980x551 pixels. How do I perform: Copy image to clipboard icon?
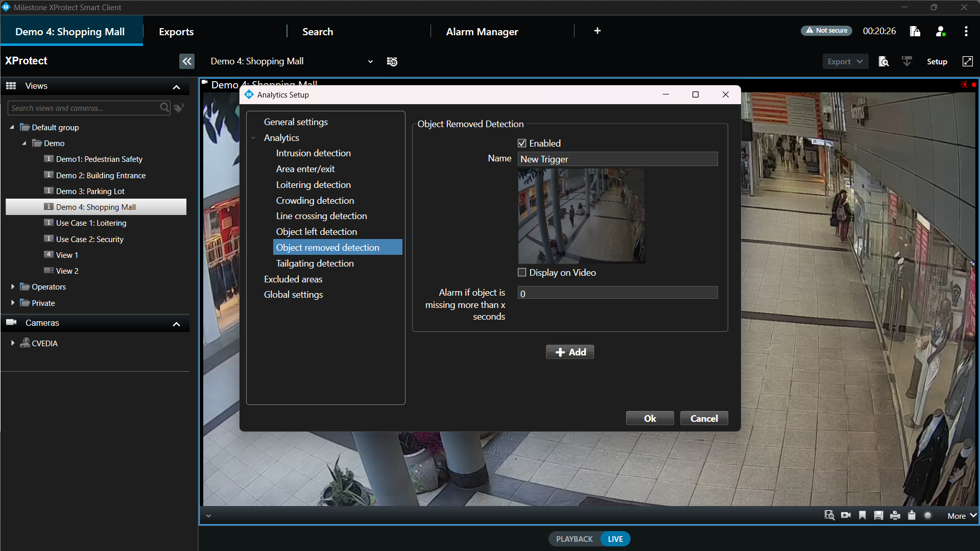pos(912,515)
